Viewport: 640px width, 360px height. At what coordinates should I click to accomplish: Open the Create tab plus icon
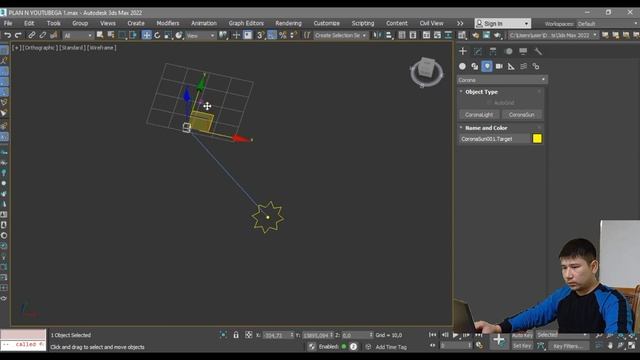click(462, 51)
